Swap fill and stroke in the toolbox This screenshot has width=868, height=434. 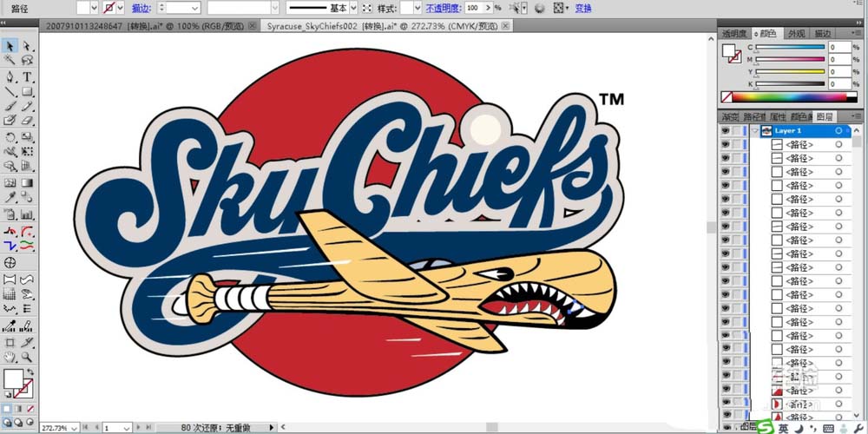point(30,372)
